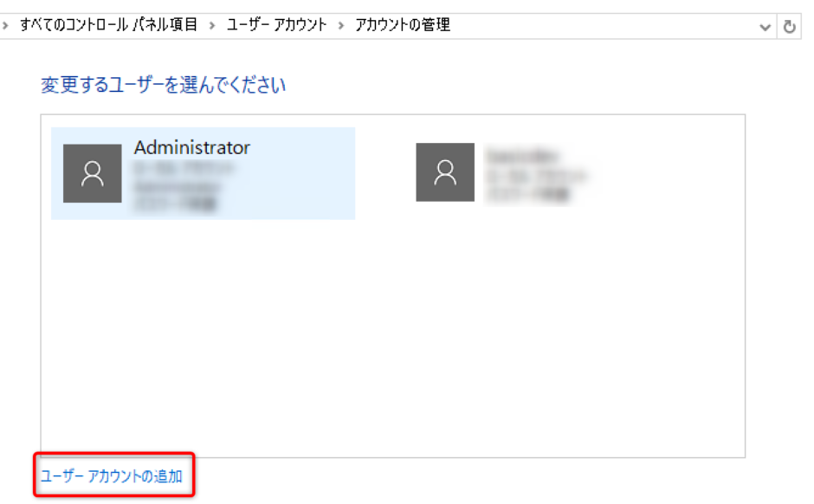Click the refresh button beside the address bar

point(789,27)
